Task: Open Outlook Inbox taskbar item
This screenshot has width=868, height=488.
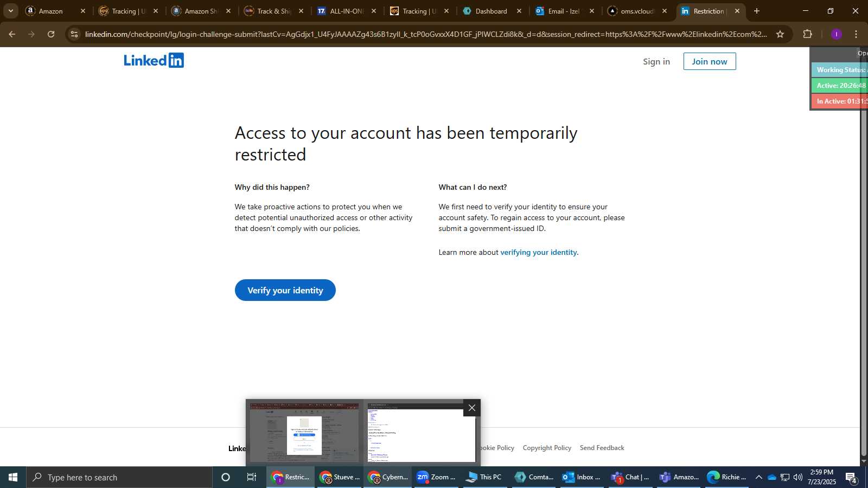Action: [582, 477]
